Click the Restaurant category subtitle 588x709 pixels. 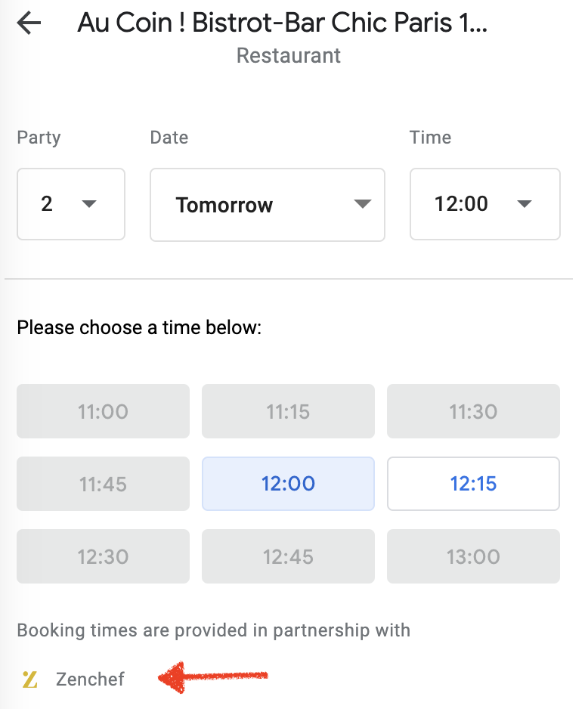(289, 56)
